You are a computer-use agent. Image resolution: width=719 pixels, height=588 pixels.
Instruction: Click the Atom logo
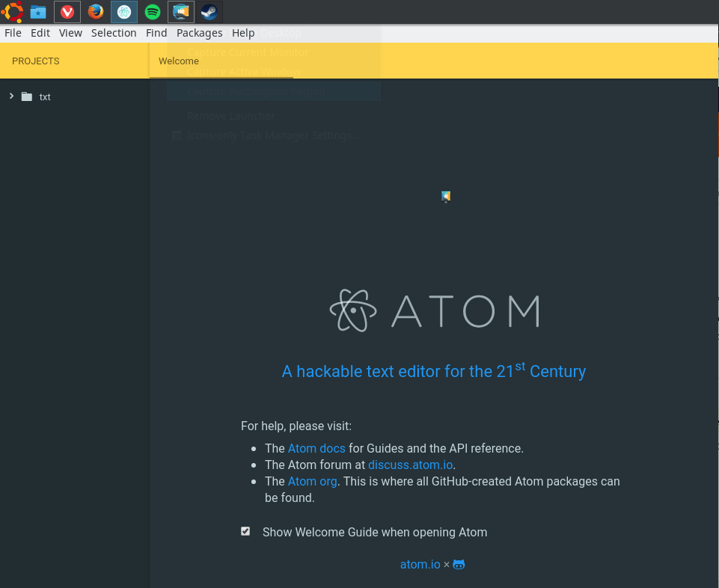click(x=434, y=310)
